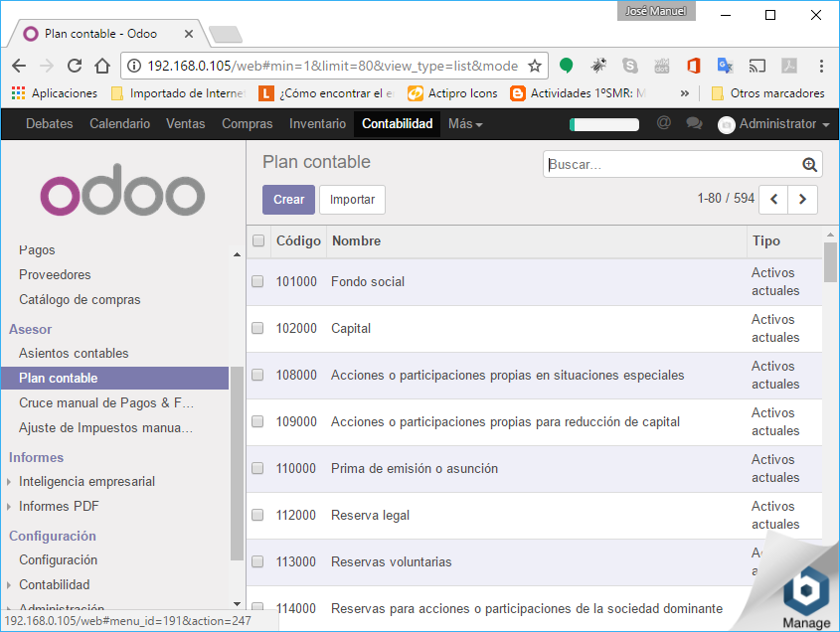Viewport: 840px width, 632px height.
Task: Bookmark this page with the star icon
Action: (x=534, y=67)
